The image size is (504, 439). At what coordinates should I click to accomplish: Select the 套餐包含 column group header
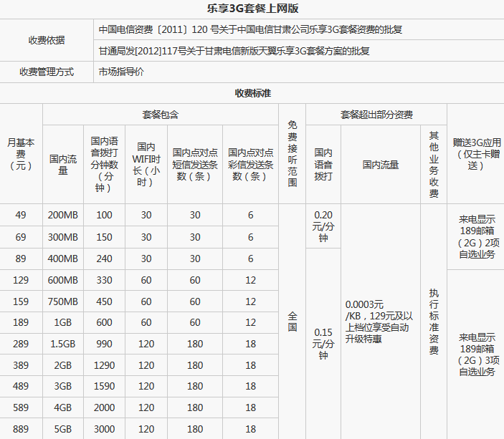click(x=161, y=115)
